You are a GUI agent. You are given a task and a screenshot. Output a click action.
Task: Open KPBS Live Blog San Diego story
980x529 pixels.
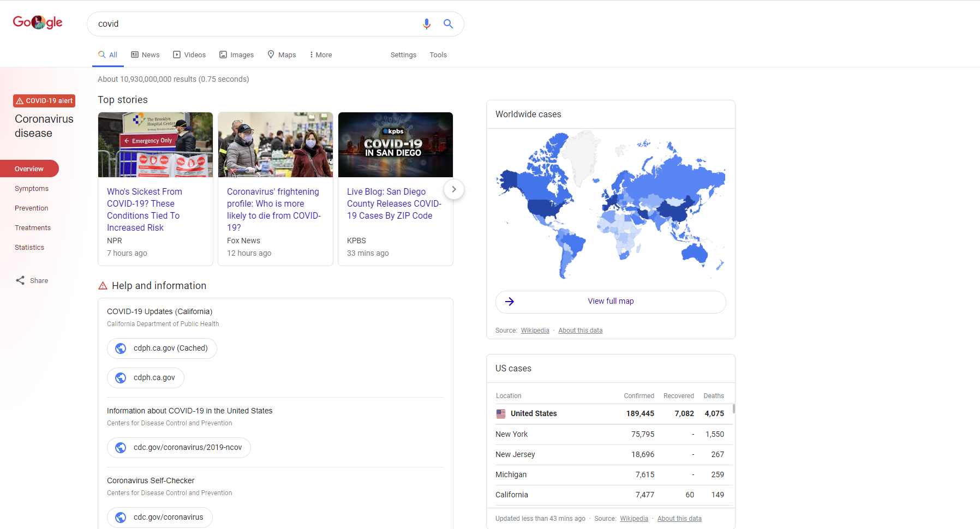tap(394, 204)
